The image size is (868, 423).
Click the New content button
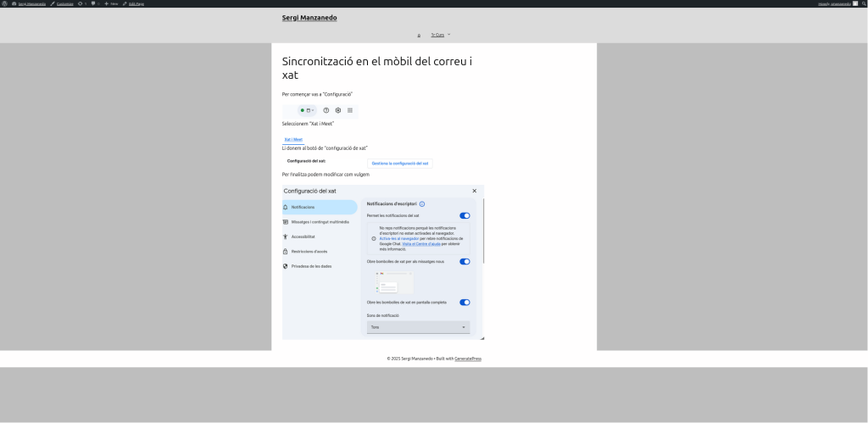(109, 3)
